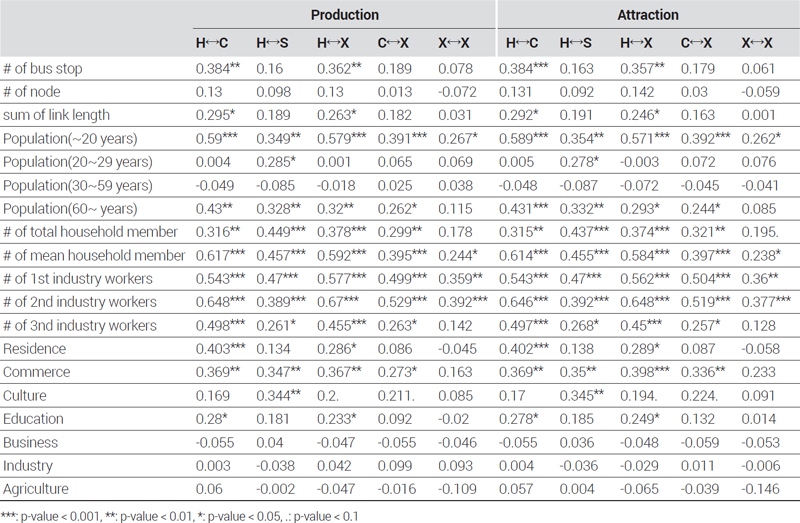The height and width of the screenshot is (523, 800).
Task: Select the Education row label
Action: (33, 419)
